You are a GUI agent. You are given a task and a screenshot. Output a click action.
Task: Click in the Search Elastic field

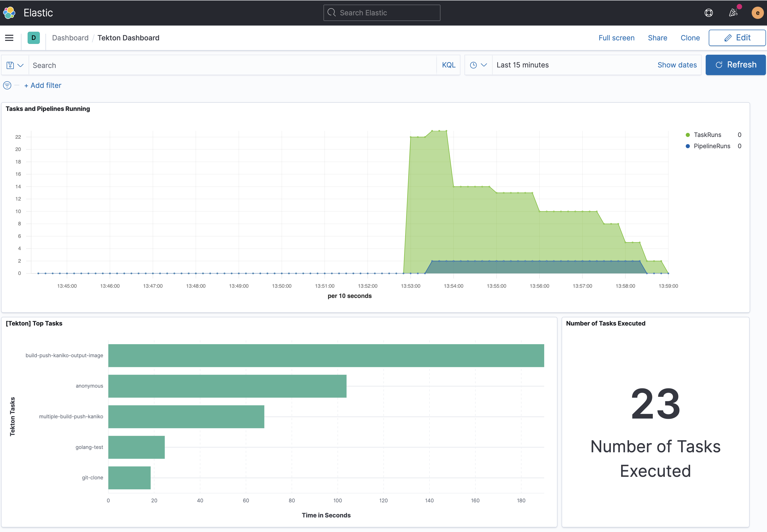[382, 13]
